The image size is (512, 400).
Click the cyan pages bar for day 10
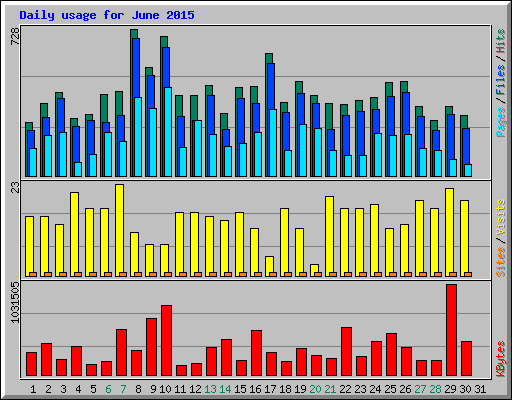coord(168,132)
